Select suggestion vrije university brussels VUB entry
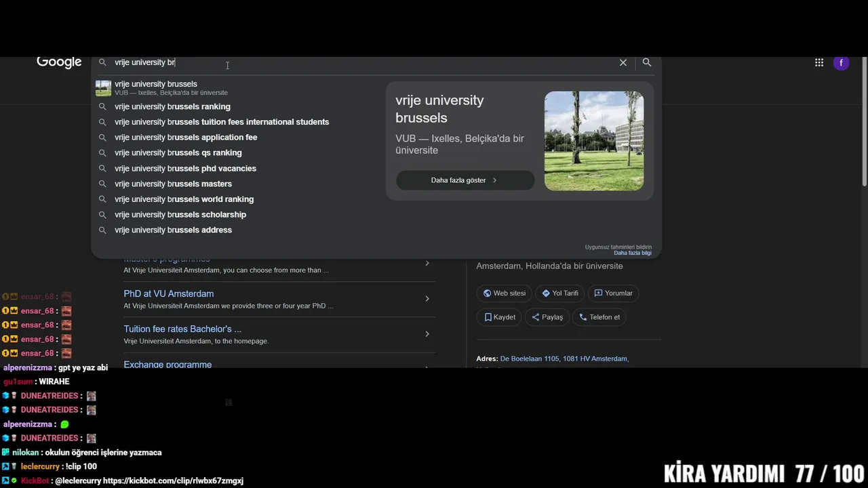Viewport: 868px width, 488px height. pyautogui.click(x=237, y=88)
